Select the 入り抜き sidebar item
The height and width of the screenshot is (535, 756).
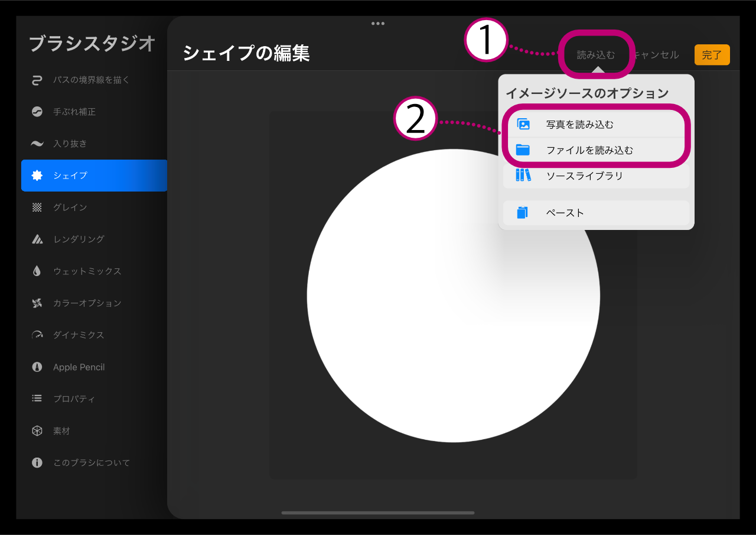tap(94, 144)
